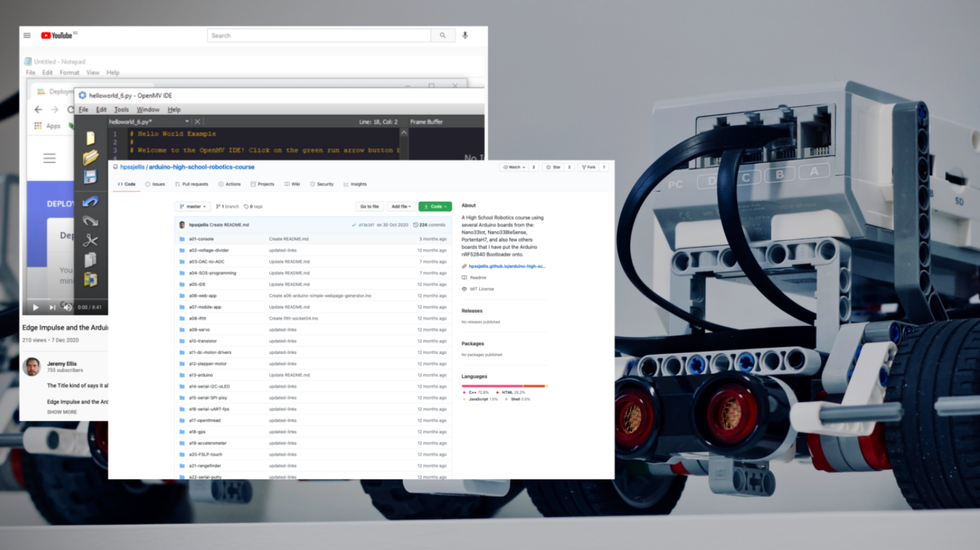Click the Go to file button
980x550 pixels.
(x=369, y=206)
